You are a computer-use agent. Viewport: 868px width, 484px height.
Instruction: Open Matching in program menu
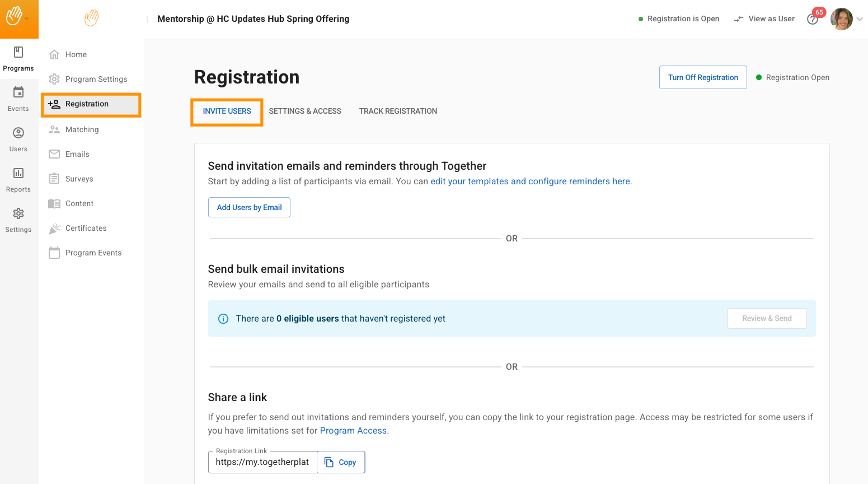pyautogui.click(x=82, y=129)
